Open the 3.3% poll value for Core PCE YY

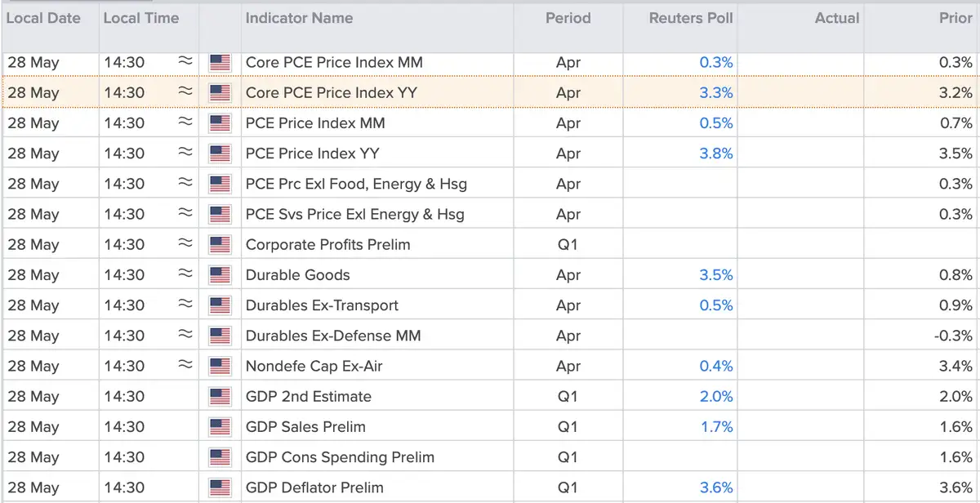(x=715, y=93)
